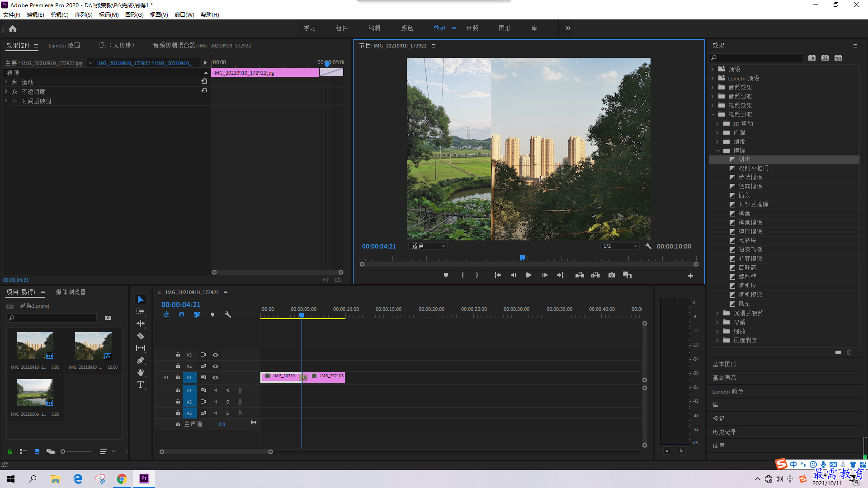The image size is (868, 488).
Task: Select the Track Select Forward tool
Action: (x=141, y=311)
